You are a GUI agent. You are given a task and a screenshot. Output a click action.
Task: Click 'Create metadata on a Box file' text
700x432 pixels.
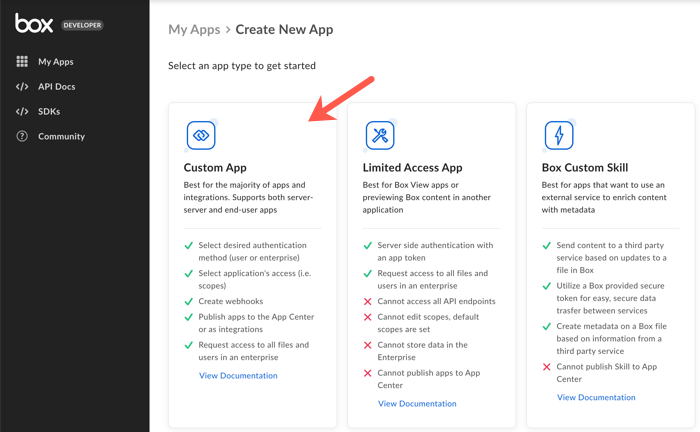pos(612,339)
